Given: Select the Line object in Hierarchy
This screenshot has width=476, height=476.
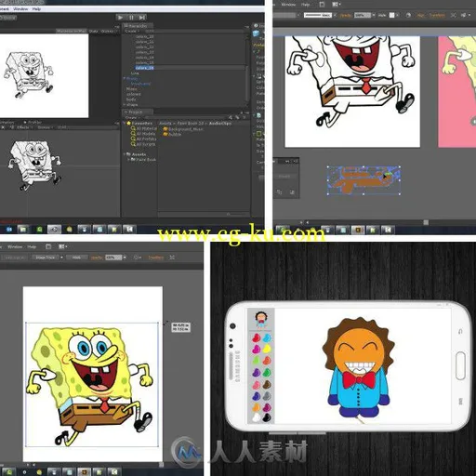Looking at the screenshot, I should point(135,73).
